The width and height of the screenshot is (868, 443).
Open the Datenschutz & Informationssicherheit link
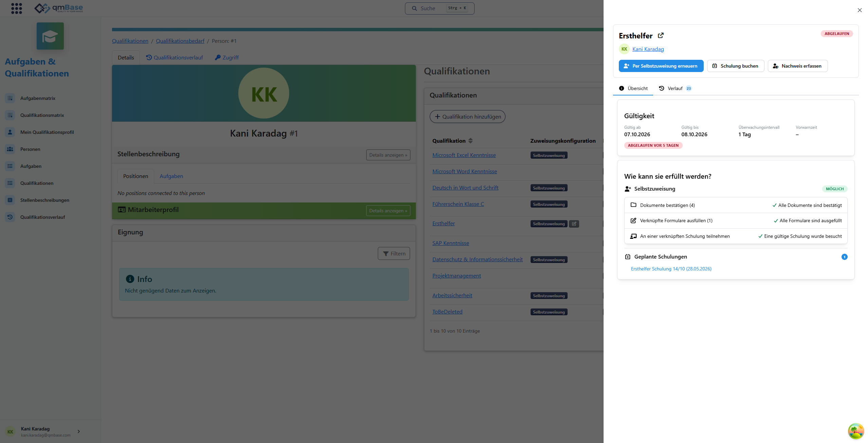(477, 259)
